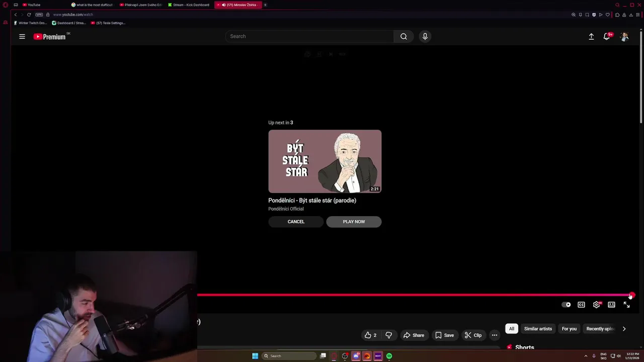Click the pin icon in the address bar
This screenshot has height=362, width=644.
tap(580, 15)
